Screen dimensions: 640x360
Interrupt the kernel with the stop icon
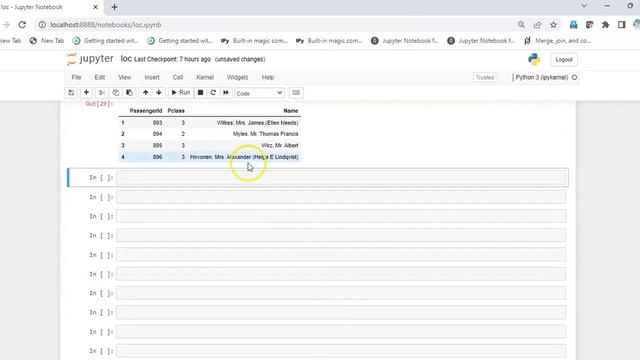(200, 93)
